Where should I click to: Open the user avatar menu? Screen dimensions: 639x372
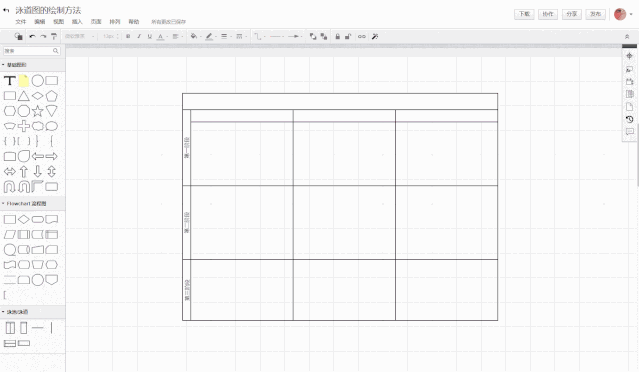click(623, 14)
